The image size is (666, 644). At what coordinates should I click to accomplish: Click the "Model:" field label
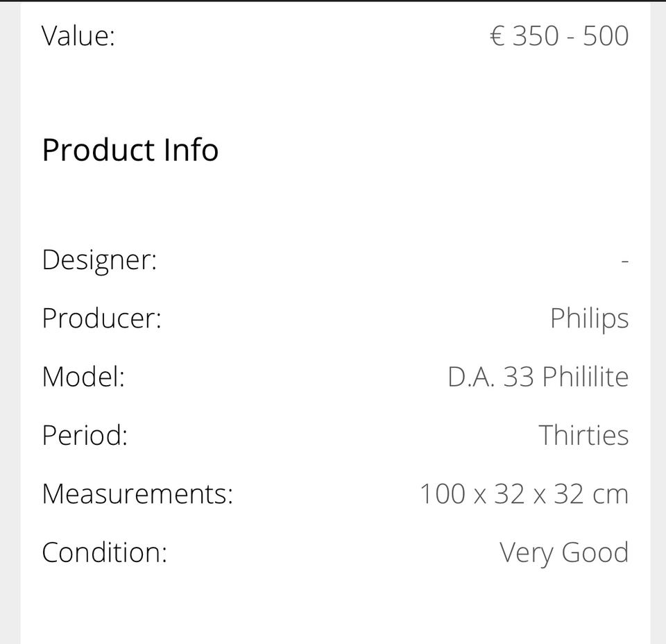click(83, 377)
